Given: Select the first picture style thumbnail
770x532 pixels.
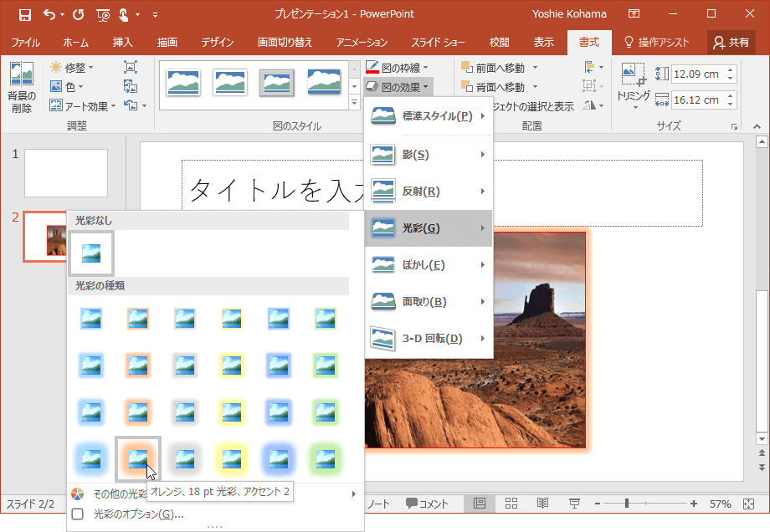Looking at the screenshot, I should (x=183, y=82).
